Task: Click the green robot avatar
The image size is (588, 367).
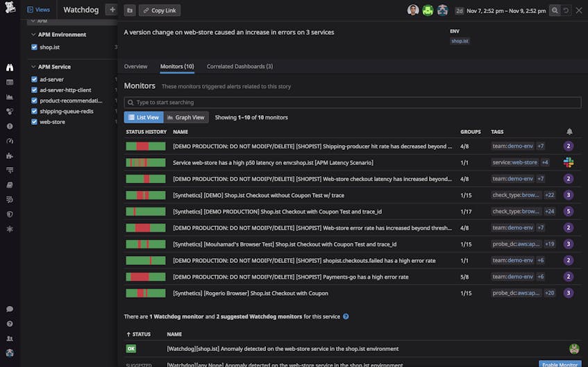Action: tap(428, 10)
